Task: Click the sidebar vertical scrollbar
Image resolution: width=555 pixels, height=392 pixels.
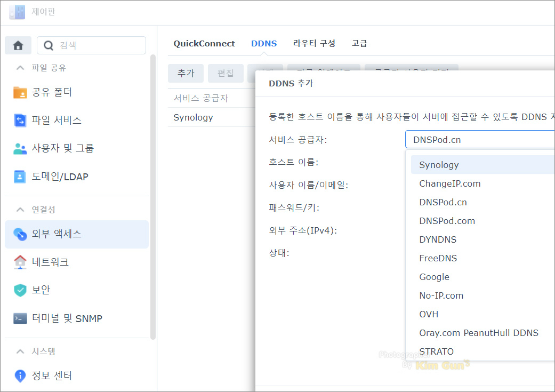Action: click(153, 197)
